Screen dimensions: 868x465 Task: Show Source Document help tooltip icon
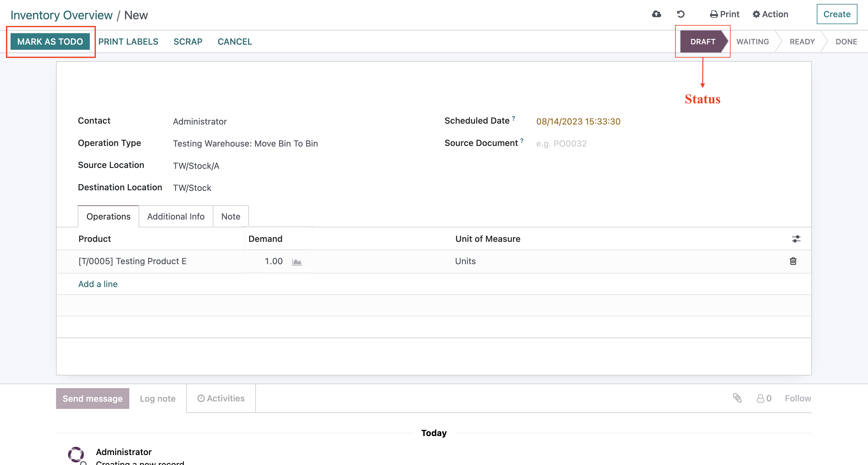coord(522,141)
